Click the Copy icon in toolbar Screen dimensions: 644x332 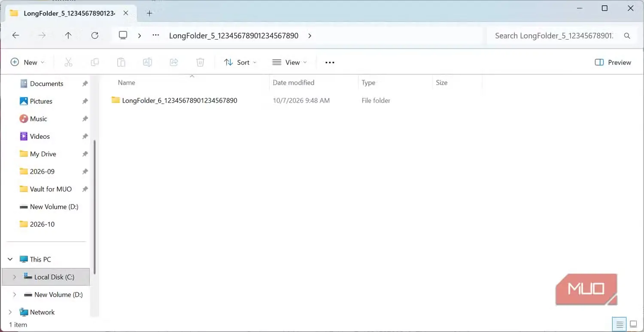(x=95, y=62)
